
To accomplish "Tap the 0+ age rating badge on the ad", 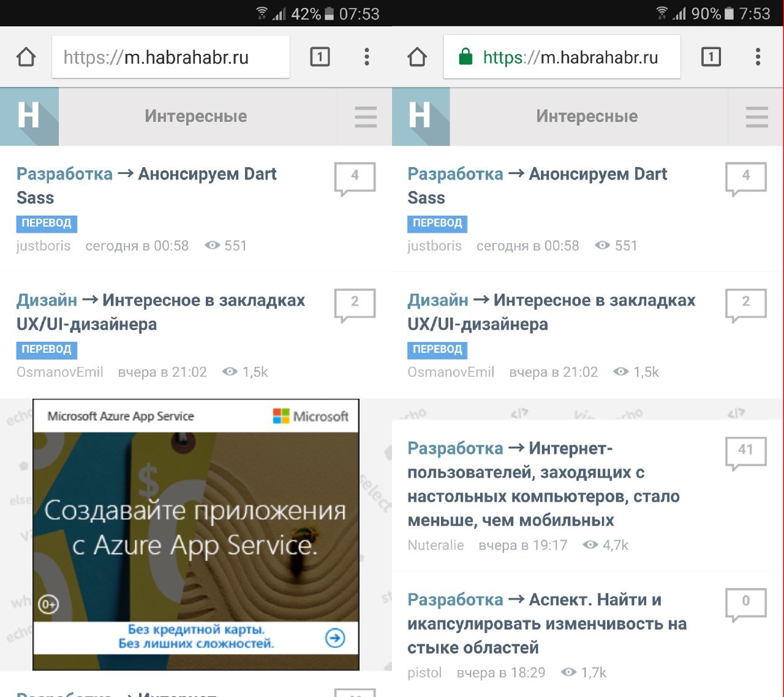I will tap(48, 603).
